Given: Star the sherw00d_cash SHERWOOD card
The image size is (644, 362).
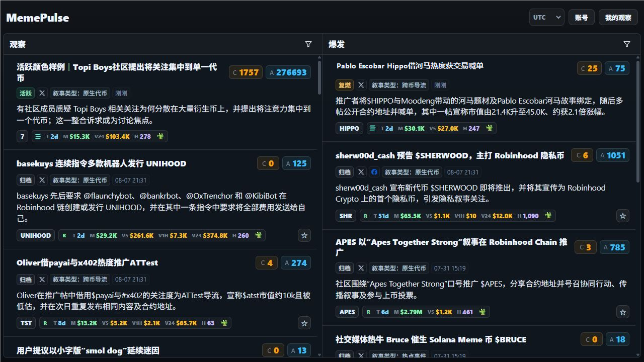Looking at the screenshot, I should point(623,216).
